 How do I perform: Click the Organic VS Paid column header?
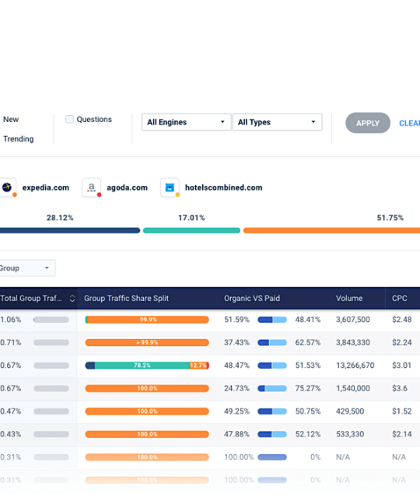[252, 299]
